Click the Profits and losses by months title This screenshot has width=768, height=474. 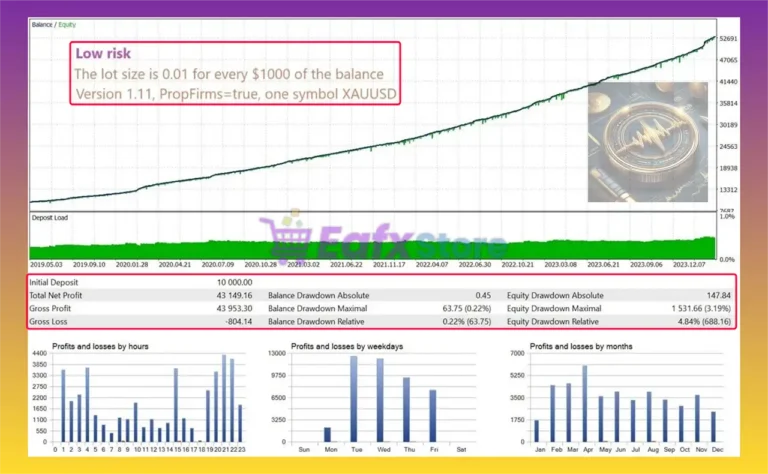[x=581, y=346]
